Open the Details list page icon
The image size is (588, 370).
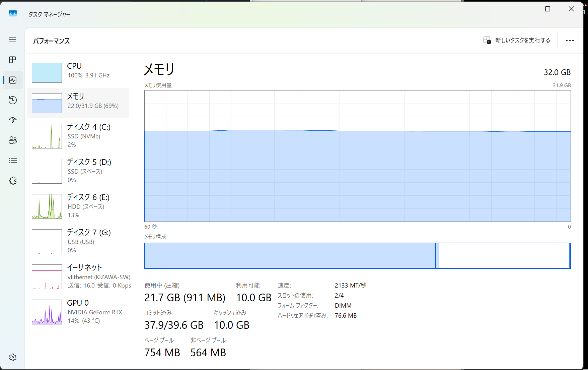coord(13,160)
